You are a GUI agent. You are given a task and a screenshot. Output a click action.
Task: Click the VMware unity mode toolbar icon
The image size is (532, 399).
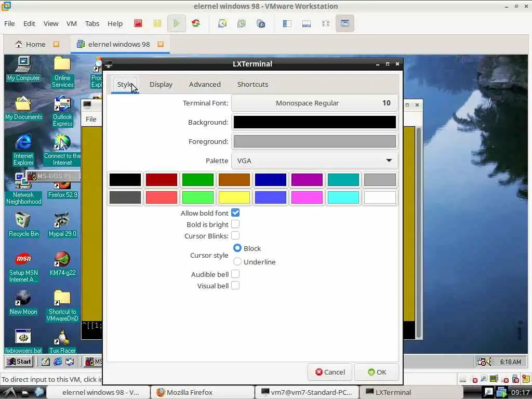pos(345,23)
